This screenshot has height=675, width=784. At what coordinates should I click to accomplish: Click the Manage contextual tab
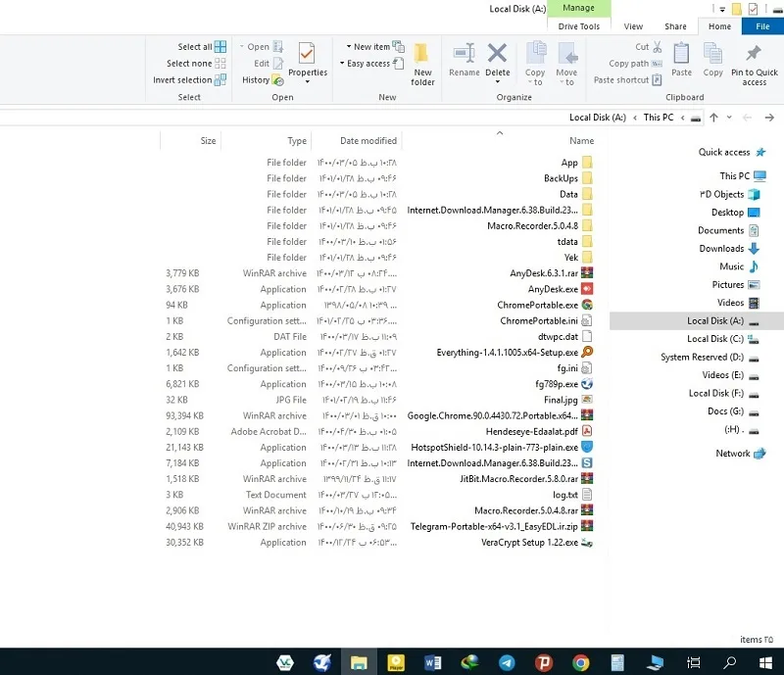pos(578,8)
